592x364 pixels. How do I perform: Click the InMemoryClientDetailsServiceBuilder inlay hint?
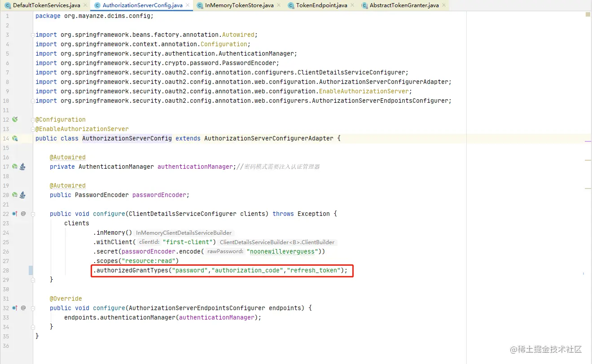pos(184,233)
